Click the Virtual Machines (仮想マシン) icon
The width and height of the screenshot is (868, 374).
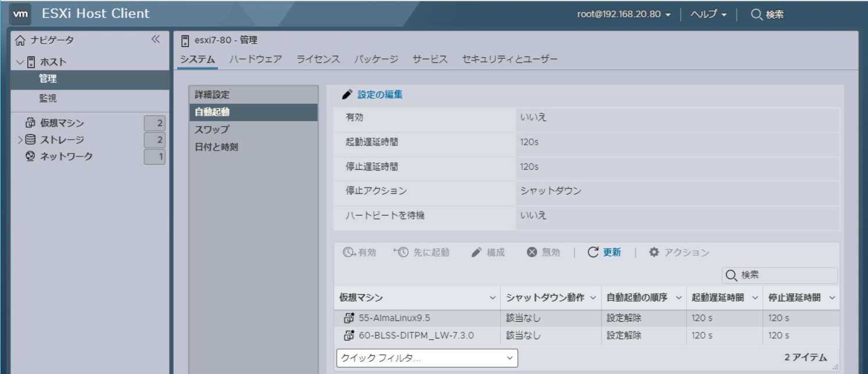[30, 123]
